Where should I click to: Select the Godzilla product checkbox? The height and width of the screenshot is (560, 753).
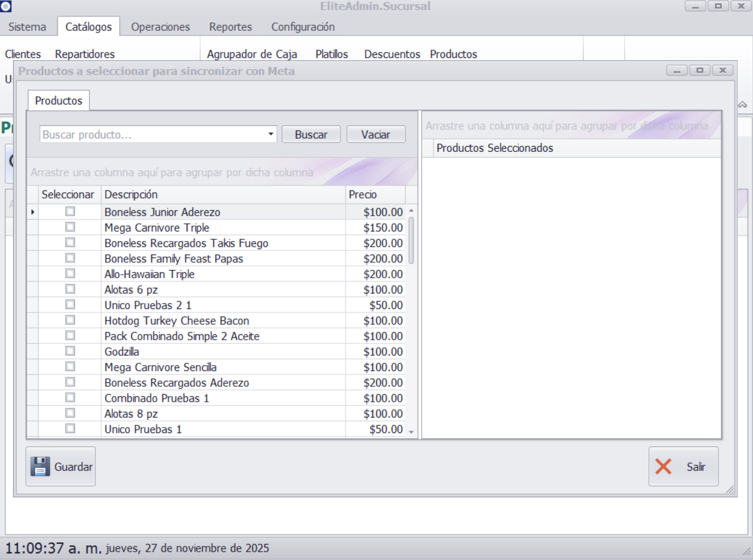tap(70, 351)
